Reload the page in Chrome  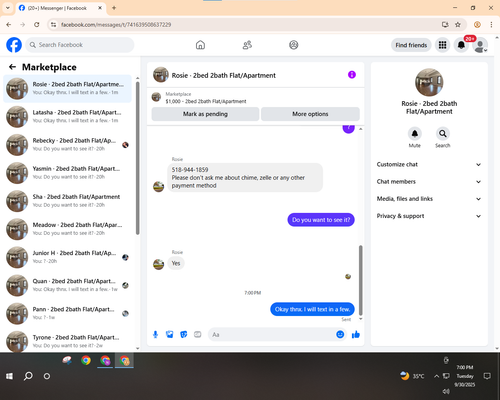(37, 24)
